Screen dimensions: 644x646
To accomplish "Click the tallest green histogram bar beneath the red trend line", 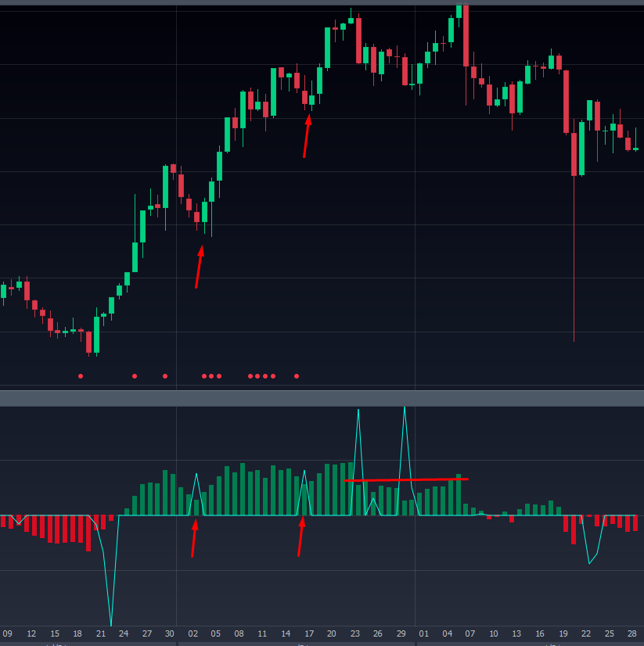I will pos(458,494).
